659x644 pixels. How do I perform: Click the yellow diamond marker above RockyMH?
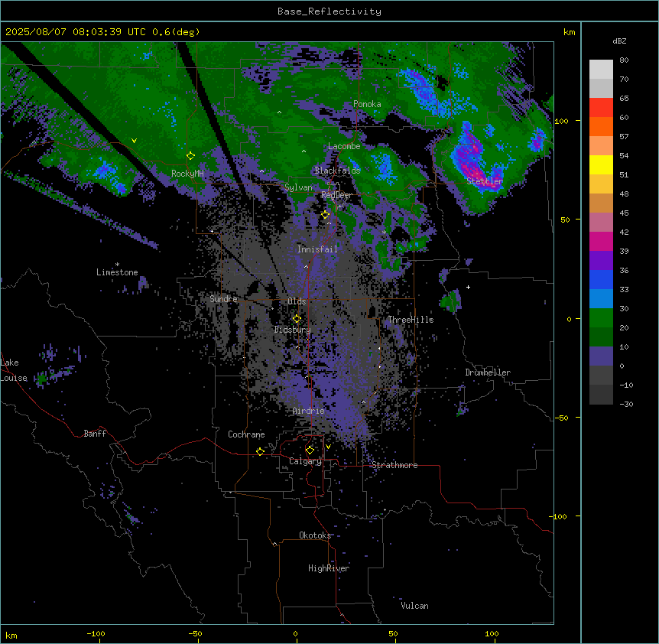[190, 155]
